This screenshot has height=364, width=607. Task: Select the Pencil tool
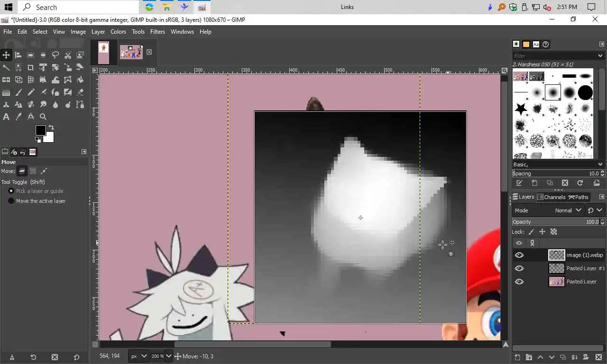point(31,92)
